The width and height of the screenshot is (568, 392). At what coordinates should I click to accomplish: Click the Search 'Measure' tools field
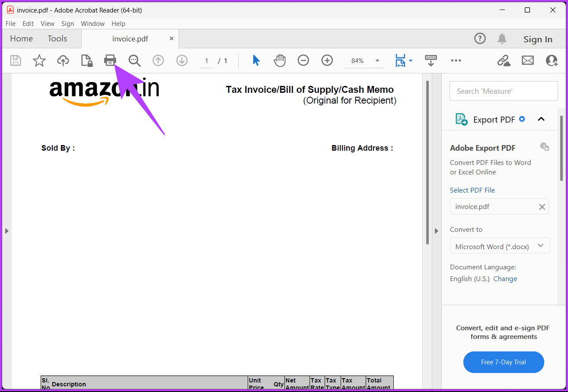(x=504, y=91)
